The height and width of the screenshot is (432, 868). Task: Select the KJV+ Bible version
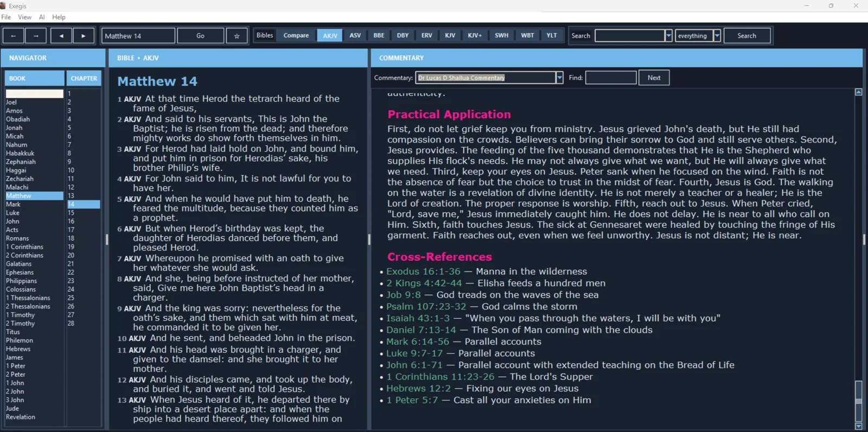475,35
